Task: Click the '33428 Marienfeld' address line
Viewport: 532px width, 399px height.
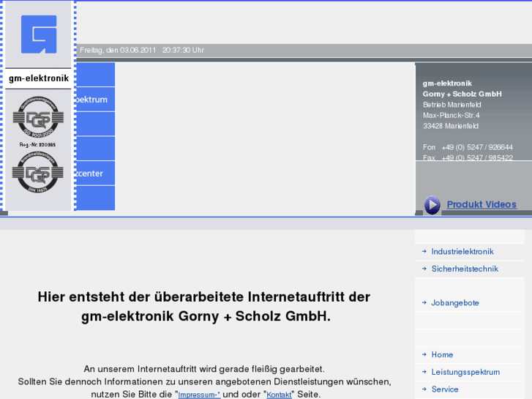Action: tap(451, 126)
